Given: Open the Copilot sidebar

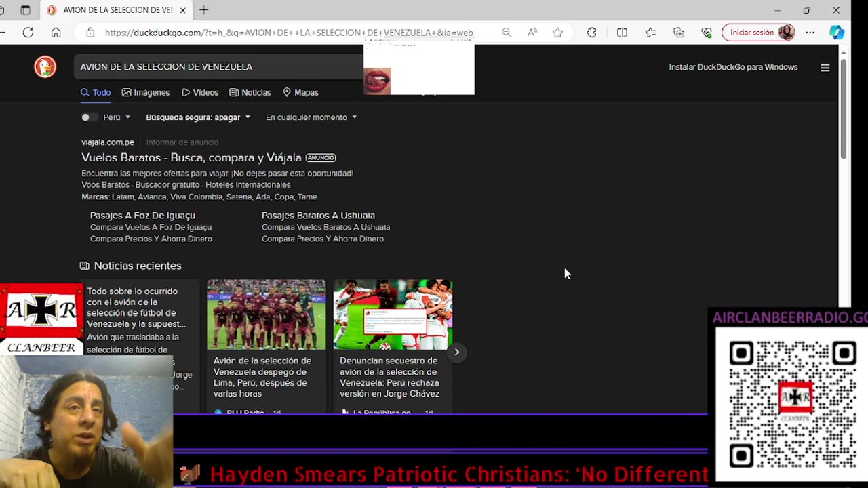Looking at the screenshot, I should point(837,33).
